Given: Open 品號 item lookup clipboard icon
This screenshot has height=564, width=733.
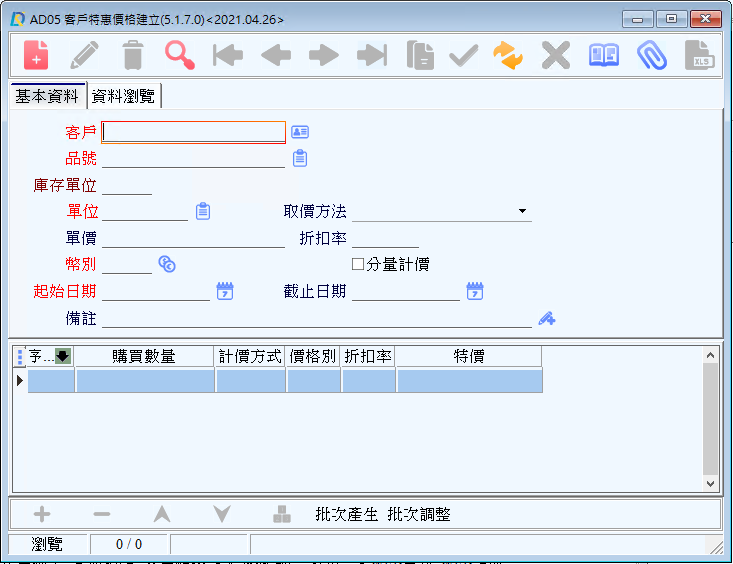Looking at the screenshot, I should click(300, 159).
